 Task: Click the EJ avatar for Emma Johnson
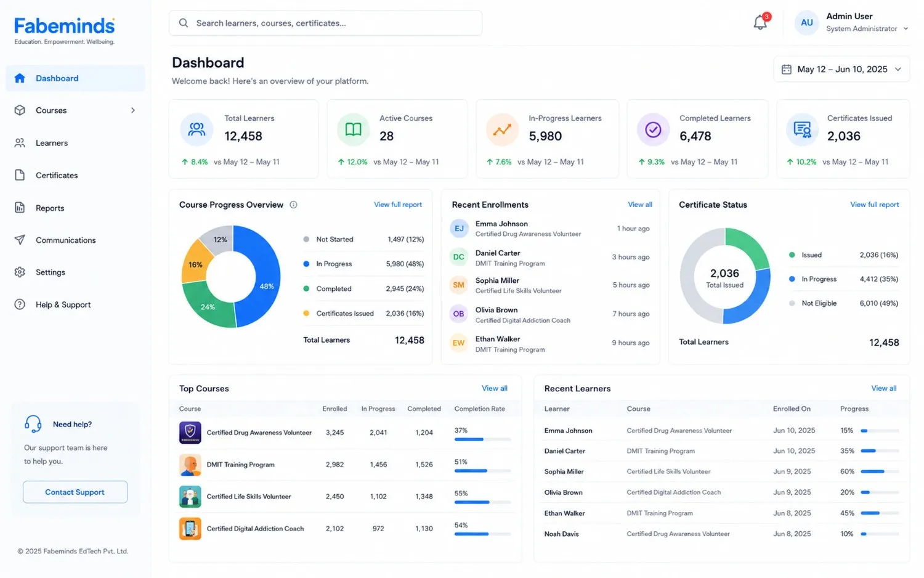(459, 229)
